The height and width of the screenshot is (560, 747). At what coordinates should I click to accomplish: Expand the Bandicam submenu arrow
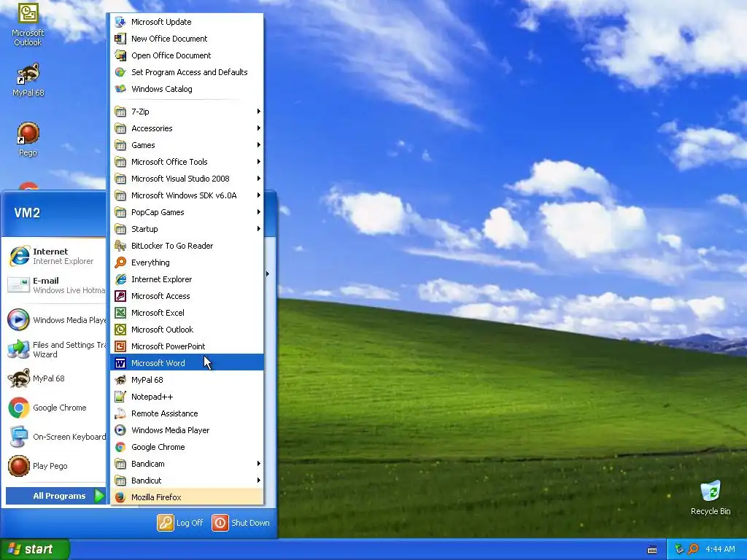tap(259, 464)
